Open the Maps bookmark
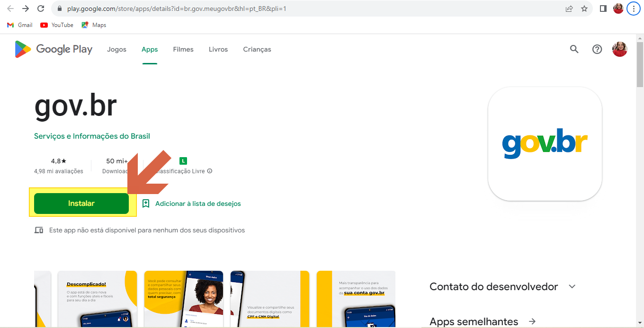The height and width of the screenshot is (328, 644). (x=94, y=25)
